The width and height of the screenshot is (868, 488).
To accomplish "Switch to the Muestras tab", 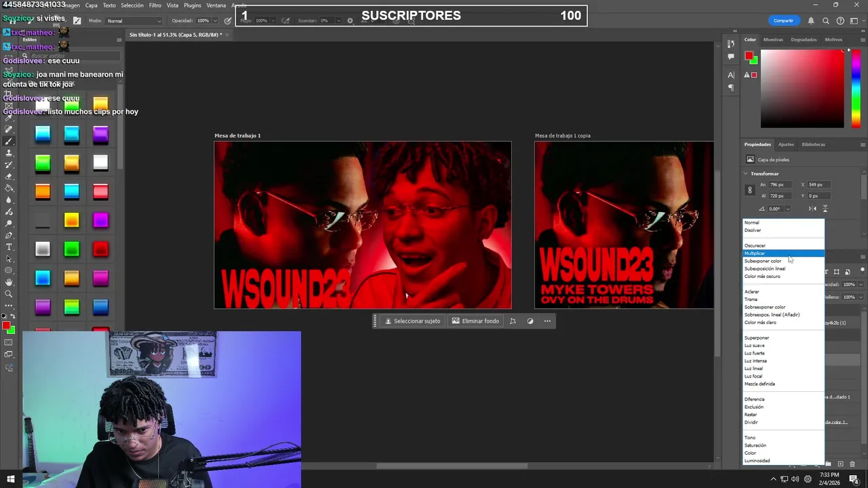I will pos(773,39).
